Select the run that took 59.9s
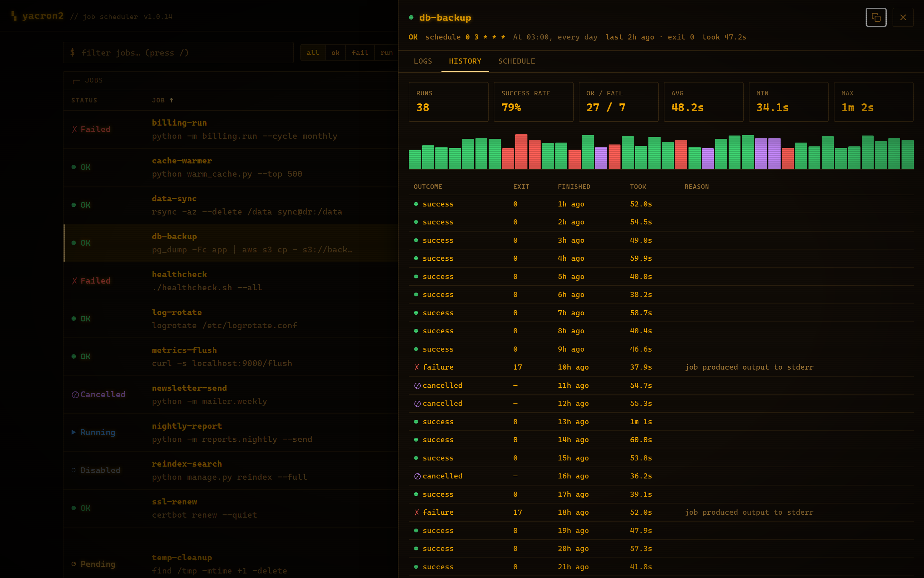924x578 pixels. click(661, 258)
